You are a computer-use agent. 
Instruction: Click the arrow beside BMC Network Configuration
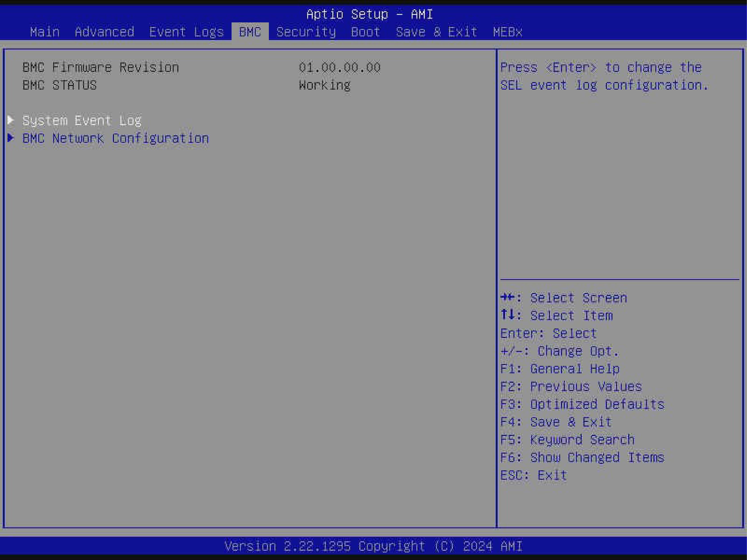(x=11, y=138)
